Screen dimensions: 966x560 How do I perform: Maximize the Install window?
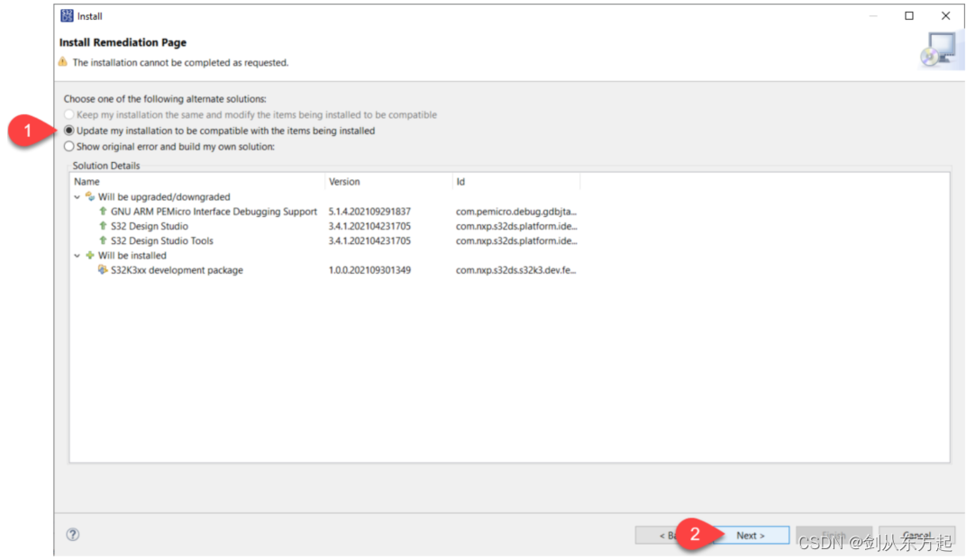pyautogui.click(x=909, y=15)
